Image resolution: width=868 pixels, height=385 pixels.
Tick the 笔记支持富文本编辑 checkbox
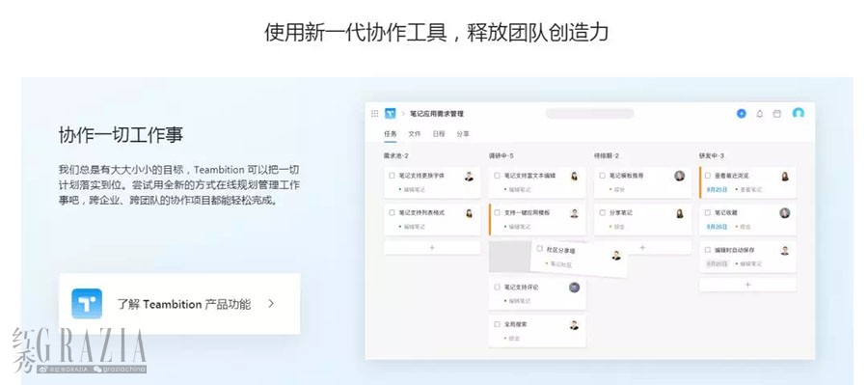point(497,176)
